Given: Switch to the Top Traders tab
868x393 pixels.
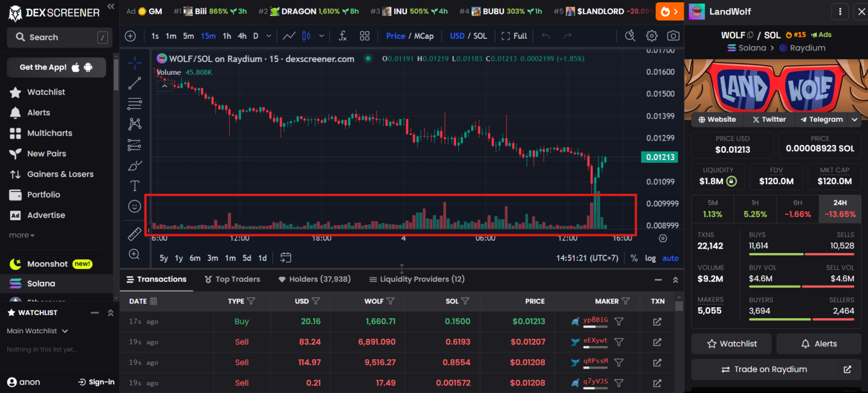Looking at the screenshot, I should 232,279.
